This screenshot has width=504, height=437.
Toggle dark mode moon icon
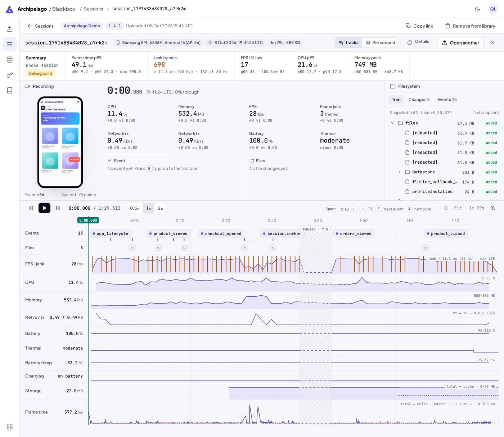pos(477,9)
